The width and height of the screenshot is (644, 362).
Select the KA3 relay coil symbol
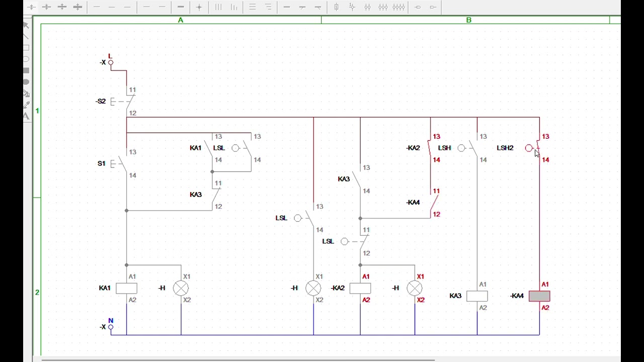pos(477,296)
